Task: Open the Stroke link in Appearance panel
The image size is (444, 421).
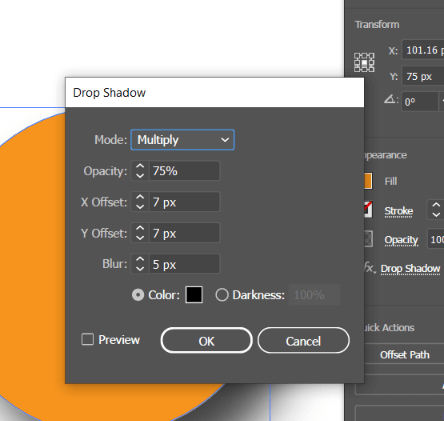Action: [399, 211]
